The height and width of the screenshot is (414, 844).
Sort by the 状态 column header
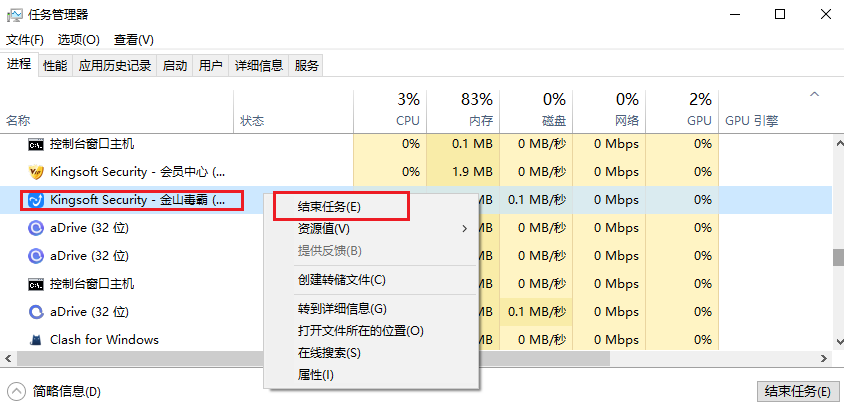(293, 111)
